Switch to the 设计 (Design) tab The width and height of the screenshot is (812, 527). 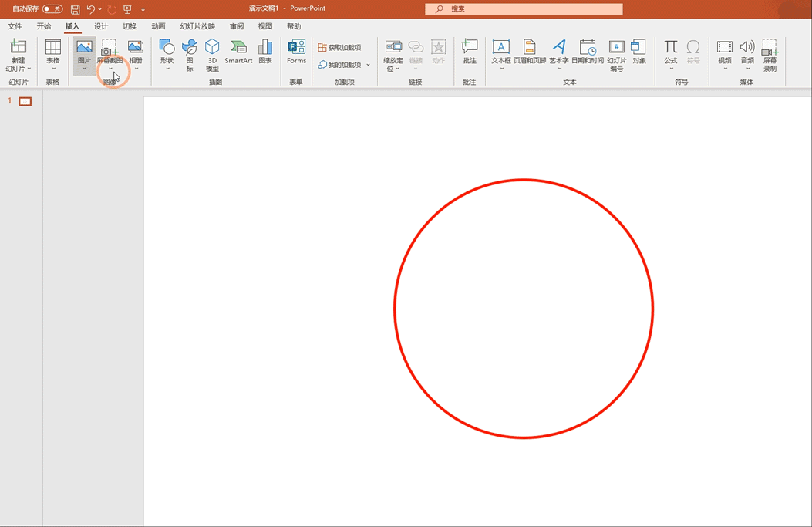101,26
